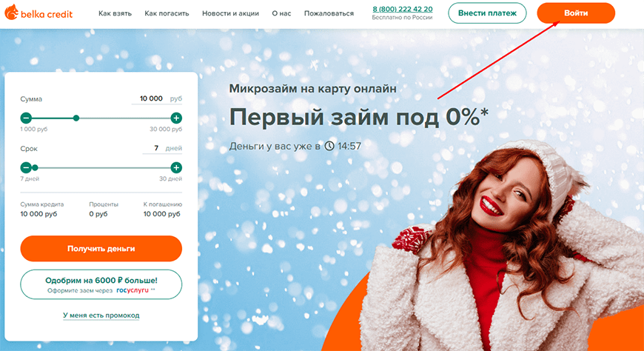Screen dimensions: 644x351
Task: Open the 'Как взять' menu item
Action: [115, 13]
